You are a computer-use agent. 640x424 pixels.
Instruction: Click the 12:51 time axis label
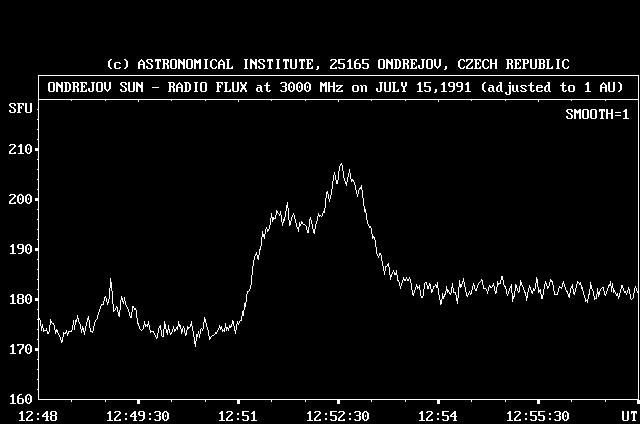238,416
